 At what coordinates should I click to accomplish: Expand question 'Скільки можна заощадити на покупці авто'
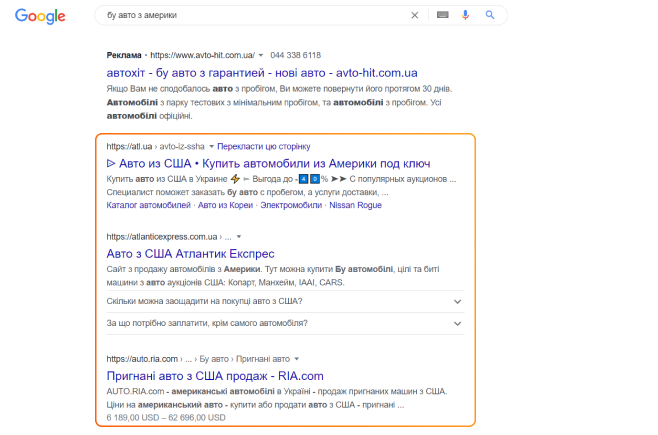[285, 301]
